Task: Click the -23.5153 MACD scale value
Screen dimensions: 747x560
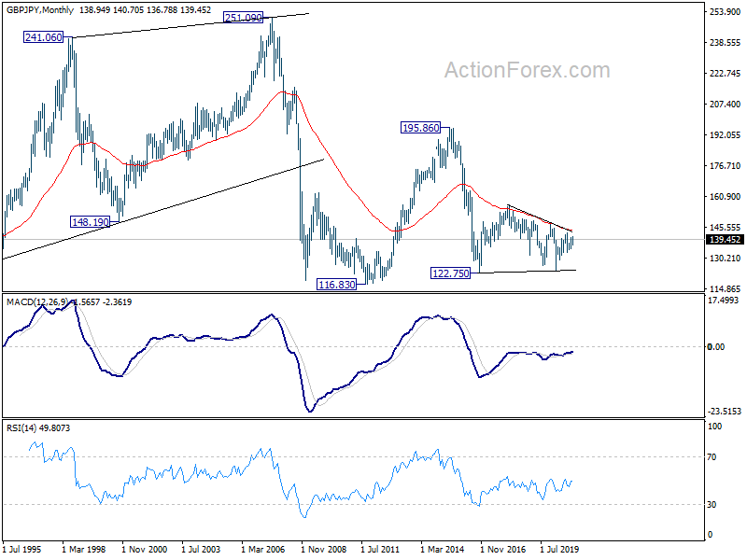Action: pyautogui.click(x=725, y=411)
